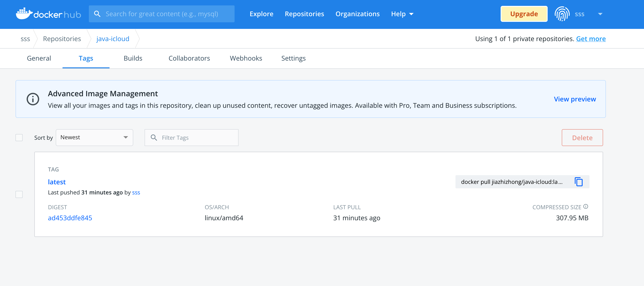Screen dimensions: 644x286
Task: Switch to the General tab
Action: 39,58
